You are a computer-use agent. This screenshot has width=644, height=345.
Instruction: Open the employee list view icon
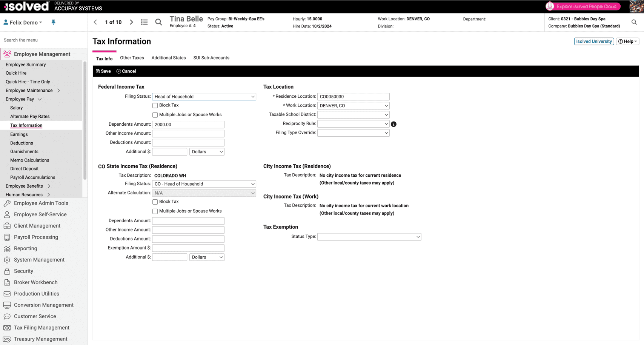(x=144, y=22)
